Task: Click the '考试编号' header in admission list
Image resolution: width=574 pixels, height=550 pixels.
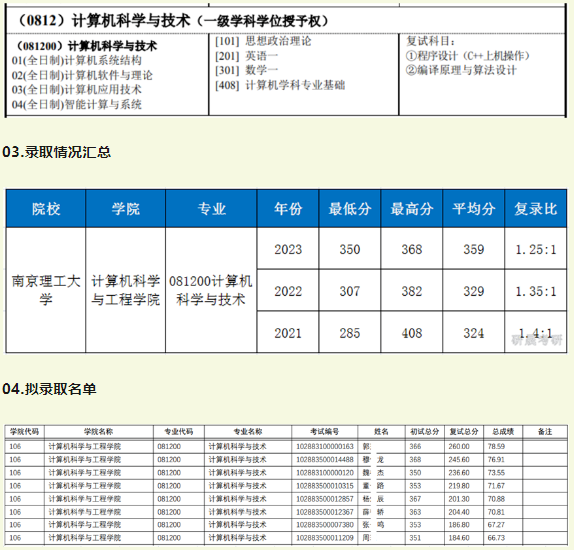Action: (325, 432)
